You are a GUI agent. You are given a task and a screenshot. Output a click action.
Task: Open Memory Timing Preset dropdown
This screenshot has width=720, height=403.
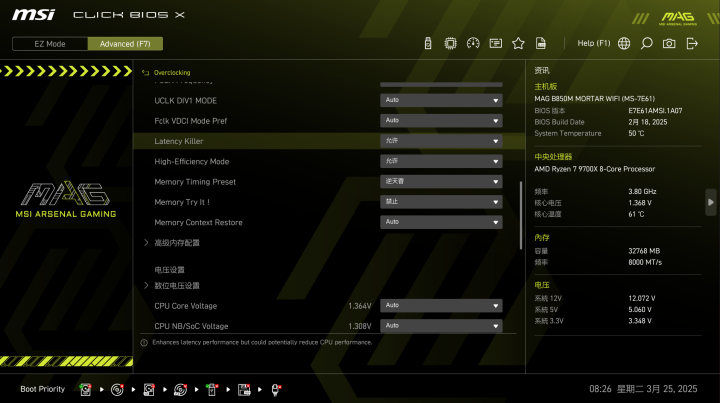441,181
